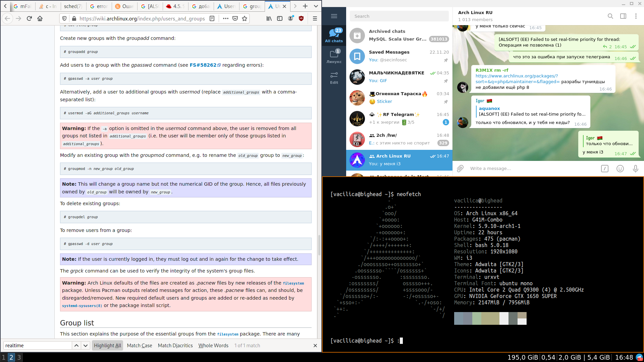Search in the Arch Linux RU chat
Screen dimensions: 644x362
pos(610,16)
